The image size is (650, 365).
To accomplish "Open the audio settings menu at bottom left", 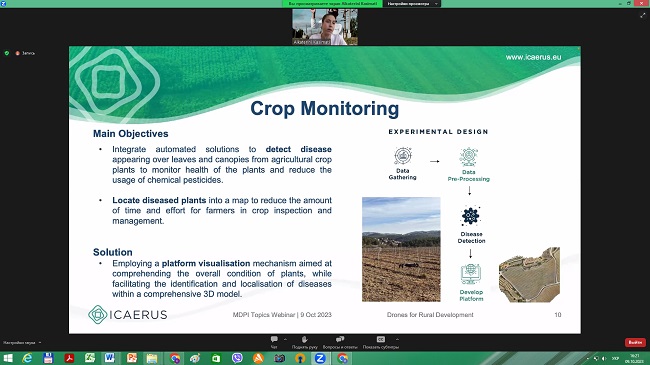I will click(x=22, y=343).
